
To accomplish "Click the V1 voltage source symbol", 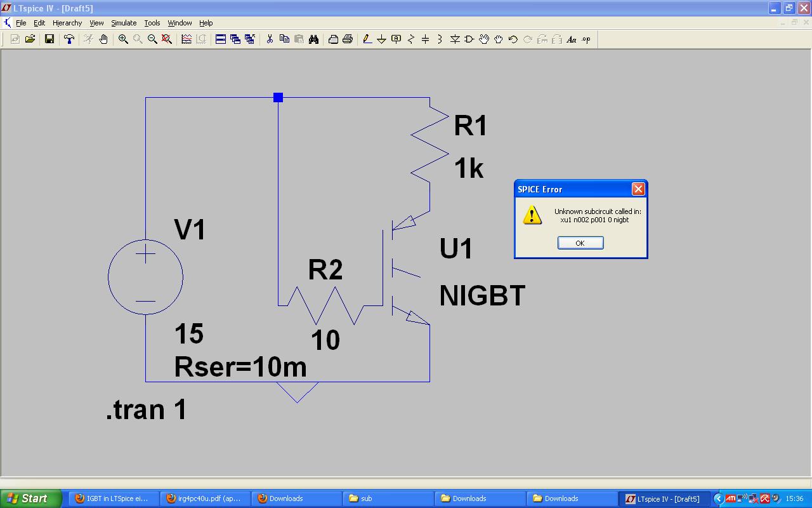I will (145, 277).
